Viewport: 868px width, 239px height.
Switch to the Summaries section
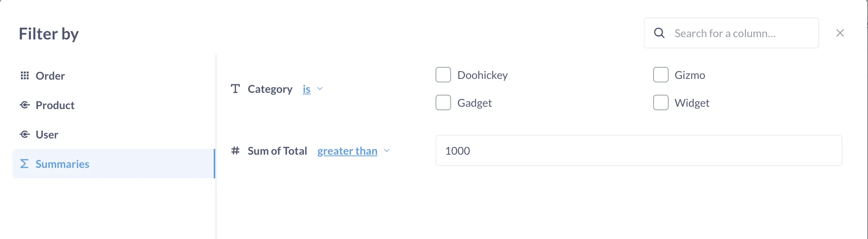coord(63,164)
